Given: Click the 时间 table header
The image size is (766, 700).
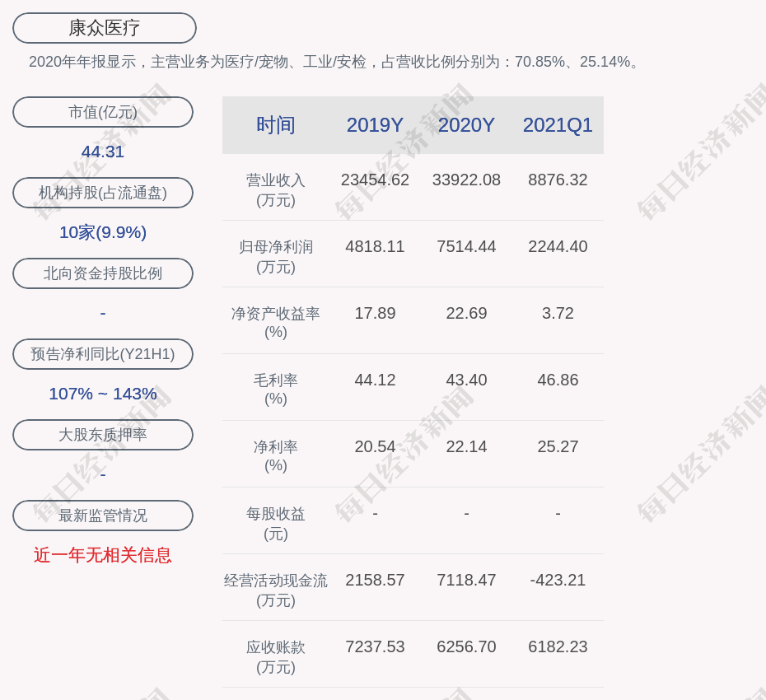Looking at the screenshot, I should [276, 125].
